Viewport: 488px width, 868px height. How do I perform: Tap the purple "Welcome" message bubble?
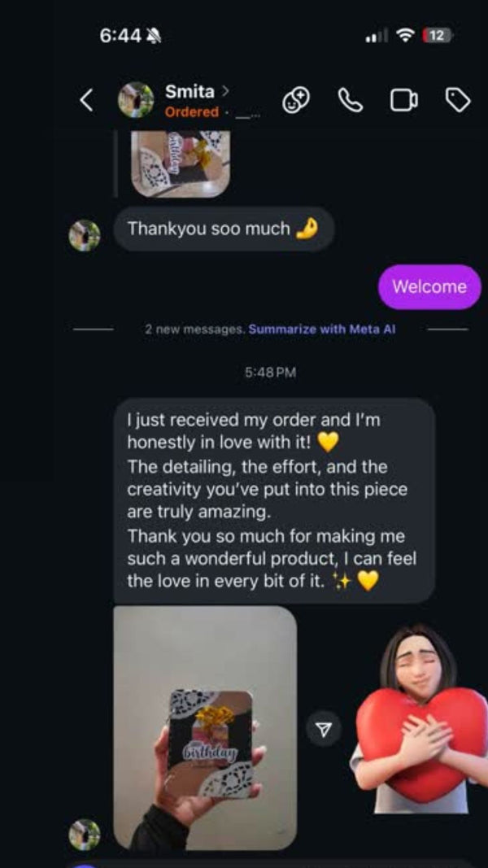point(429,286)
